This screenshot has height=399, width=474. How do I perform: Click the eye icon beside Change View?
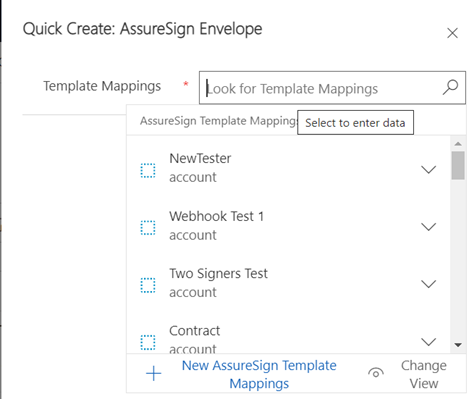point(376,373)
